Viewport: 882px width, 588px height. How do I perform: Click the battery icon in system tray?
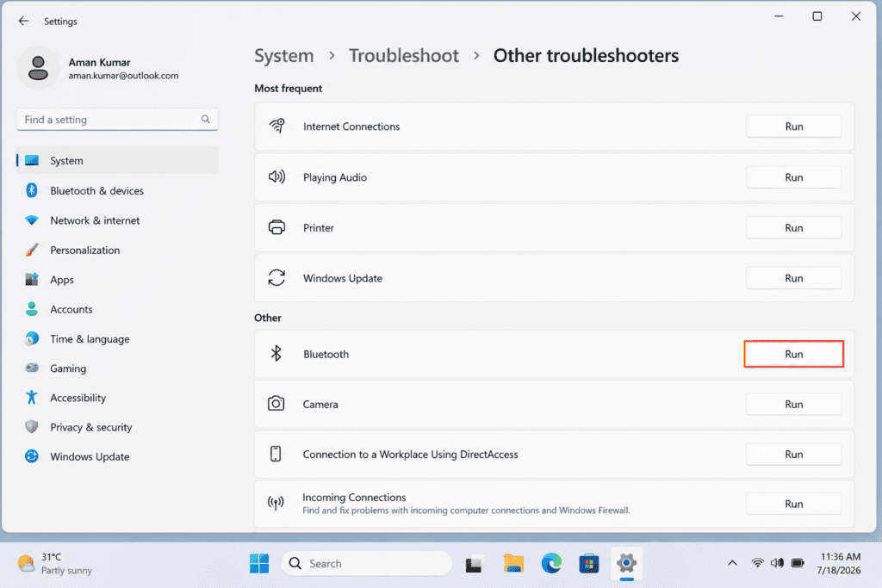point(798,563)
